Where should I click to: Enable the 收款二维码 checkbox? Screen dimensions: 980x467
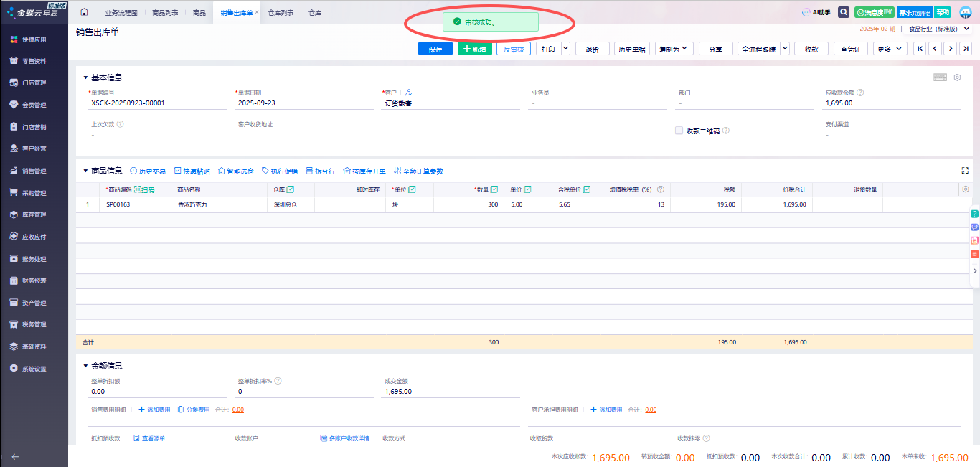pyautogui.click(x=679, y=131)
